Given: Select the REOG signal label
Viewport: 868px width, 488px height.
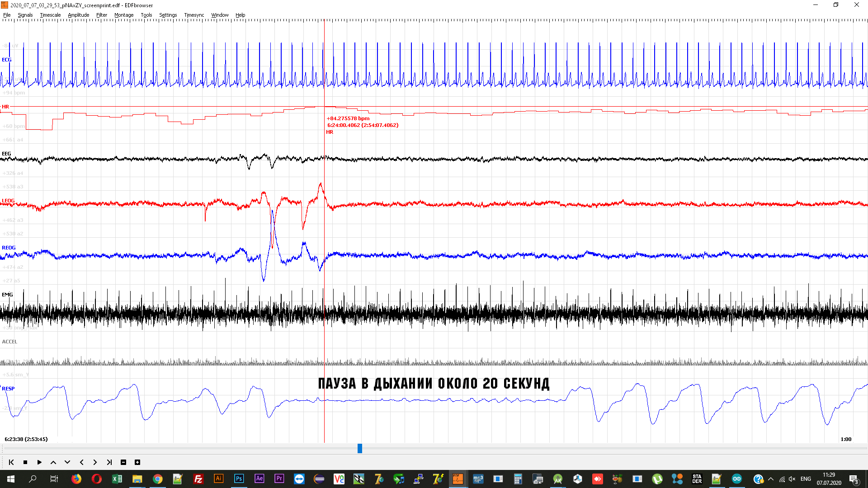Looking at the screenshot, I should [x=9, y=248].
